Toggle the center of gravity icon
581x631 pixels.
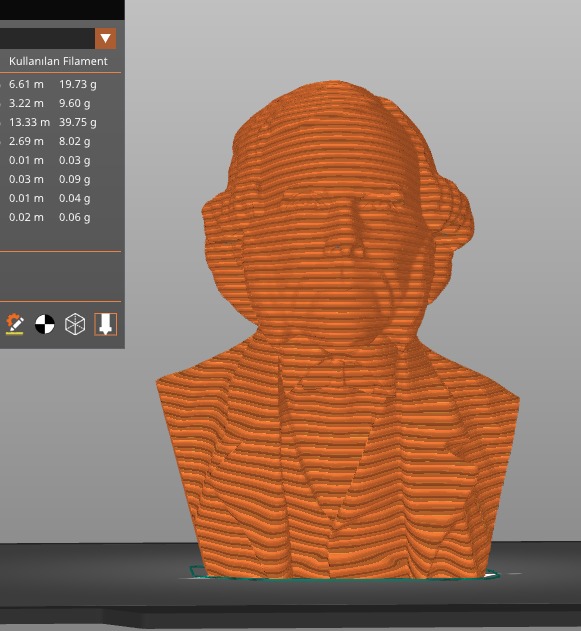[45, 324]
